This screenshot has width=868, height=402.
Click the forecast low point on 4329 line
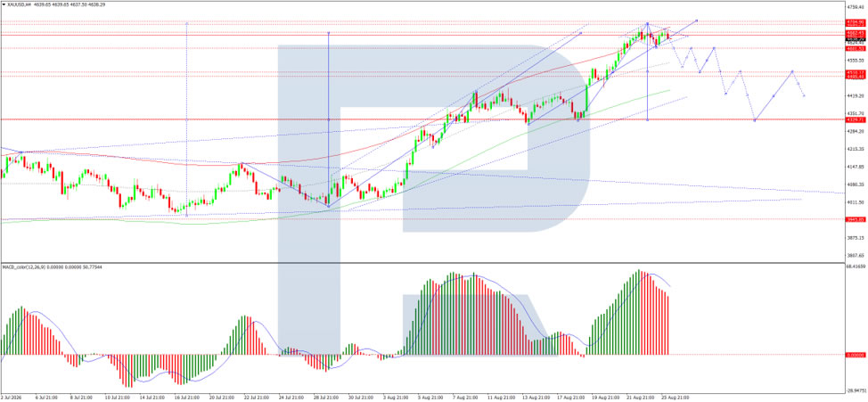click(x=755, y=119)
